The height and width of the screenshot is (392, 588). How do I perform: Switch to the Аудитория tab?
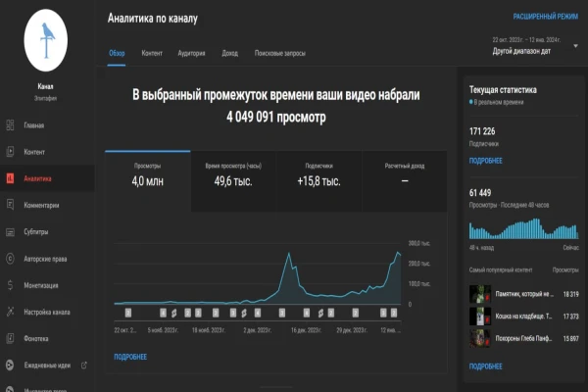coord(191,53)
